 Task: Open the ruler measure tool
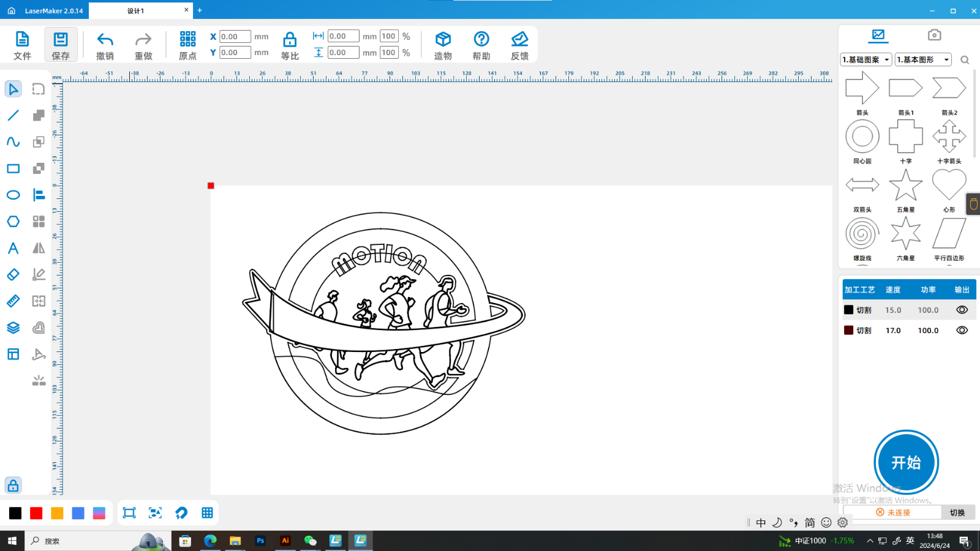[x=13, y=301]
